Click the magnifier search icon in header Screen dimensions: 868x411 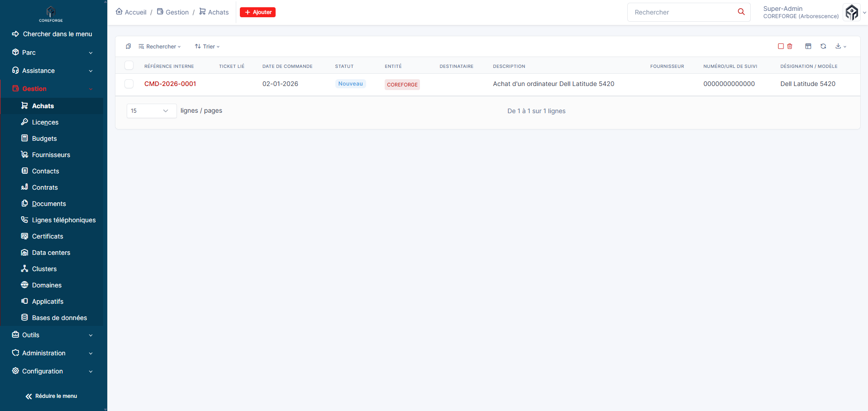tap(741, 12)
